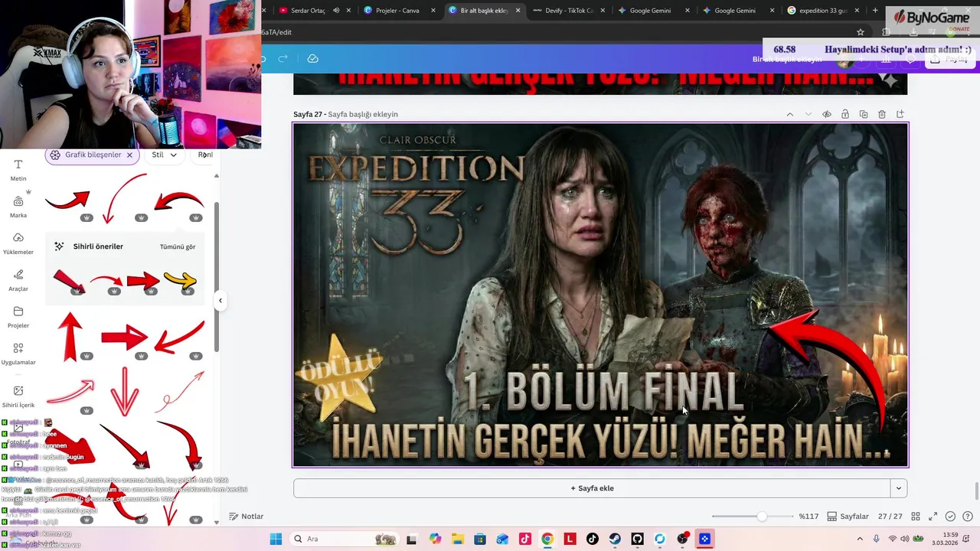Pick the thick red right arrow graphic
This screenshot has height=551, width=980.
(x=125, y=337)
